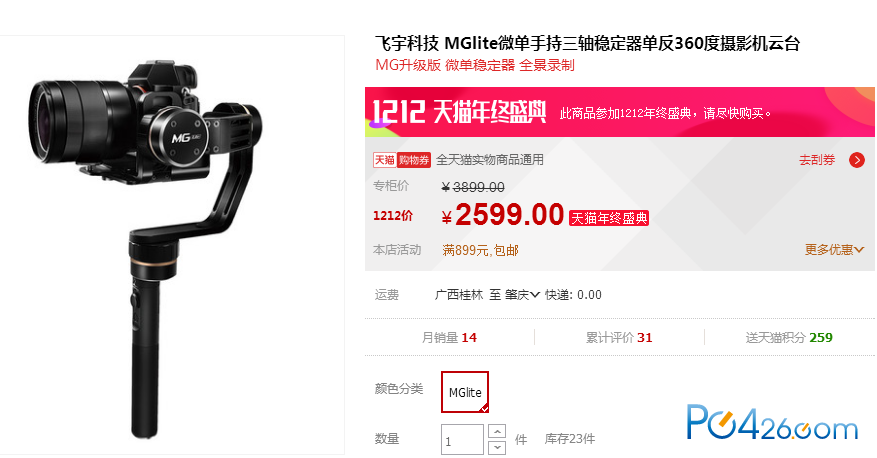Open the 累计评价 31 reviews tab
The image size is (877, 458).
click(x=619, y=337)
